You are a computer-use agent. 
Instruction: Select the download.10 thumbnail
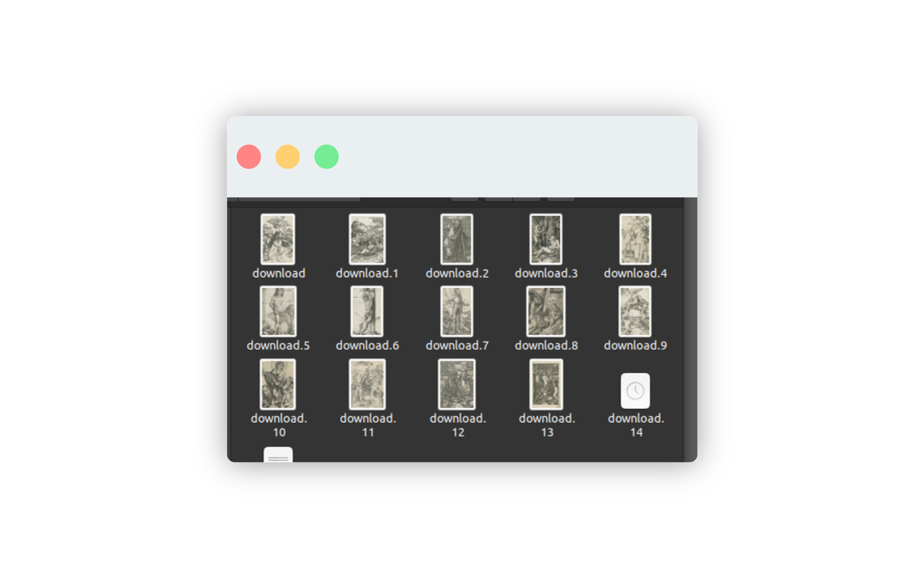tap(278, 384)
